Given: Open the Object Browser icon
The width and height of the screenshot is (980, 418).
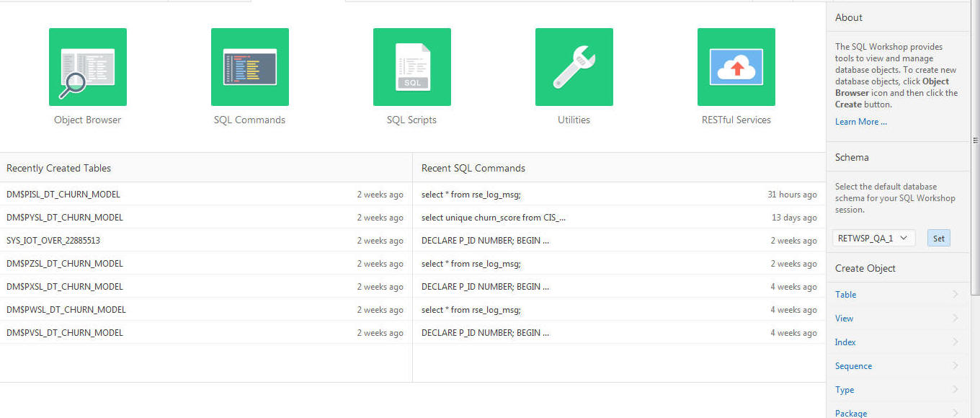Looking at the screenshot, I should click(x=88, y=67).
